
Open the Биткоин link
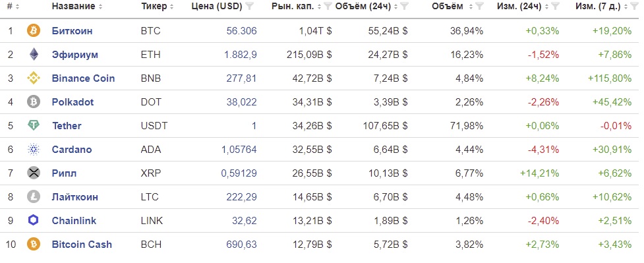coord(73,31)
